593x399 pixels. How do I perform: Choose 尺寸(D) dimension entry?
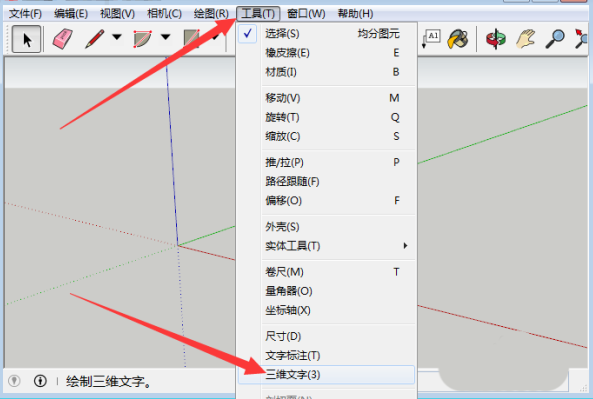[326, 337]
